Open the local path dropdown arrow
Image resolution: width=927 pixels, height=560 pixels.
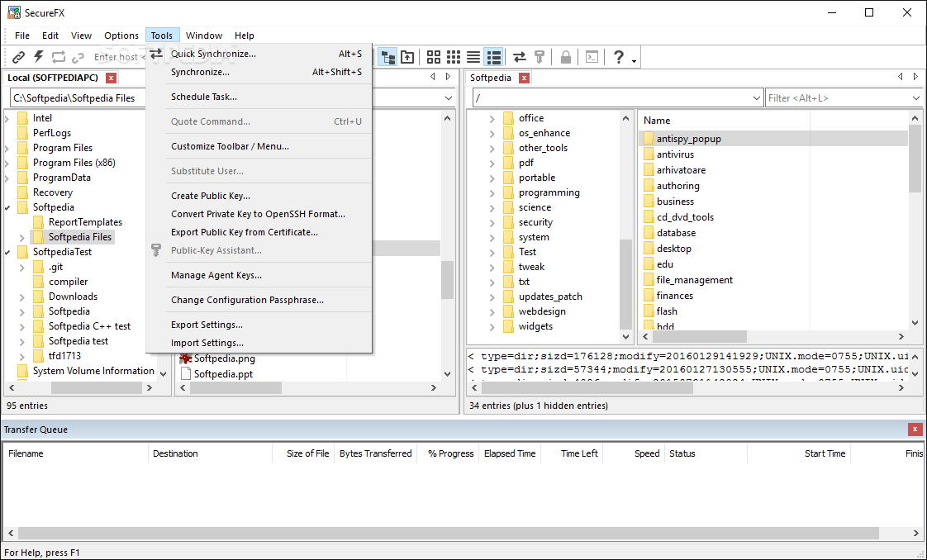448,98
